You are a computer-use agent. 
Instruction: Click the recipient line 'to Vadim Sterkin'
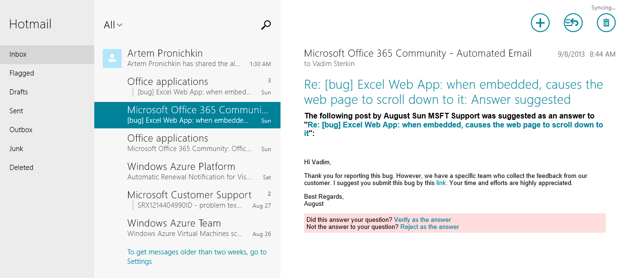click(329, 64)
